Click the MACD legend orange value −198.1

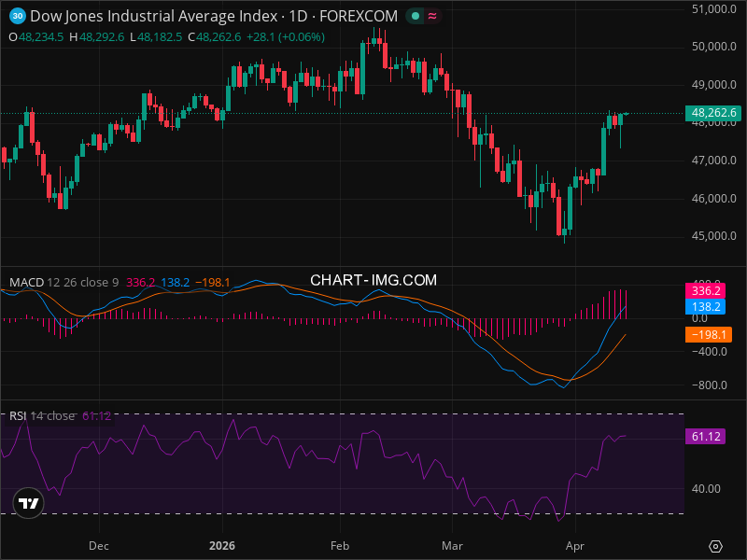[213, 283]
